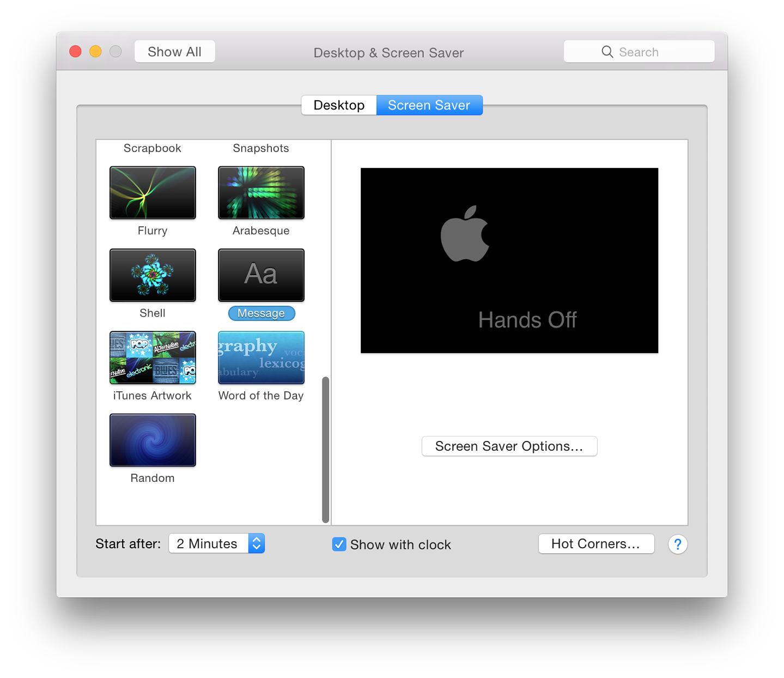This screenshot has height=678, width=784.
Task: Pick the Shell screen saver thumbnail
Action: point(153,275)
